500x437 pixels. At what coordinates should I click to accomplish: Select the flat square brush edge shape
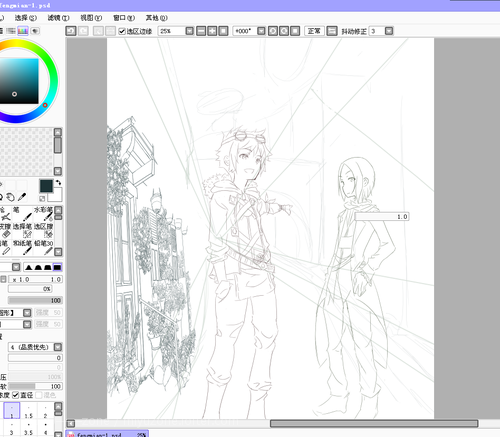pos(57,267)
